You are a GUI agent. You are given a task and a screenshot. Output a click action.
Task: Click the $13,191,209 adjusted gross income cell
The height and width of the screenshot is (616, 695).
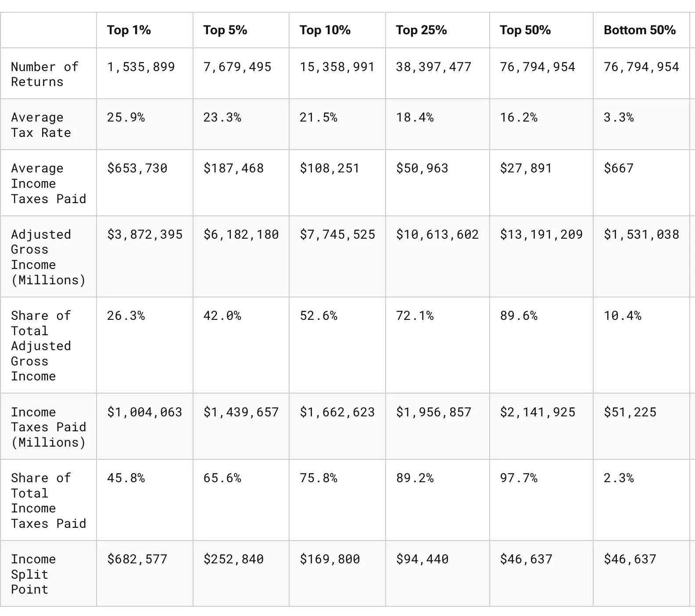click(541, 235)
